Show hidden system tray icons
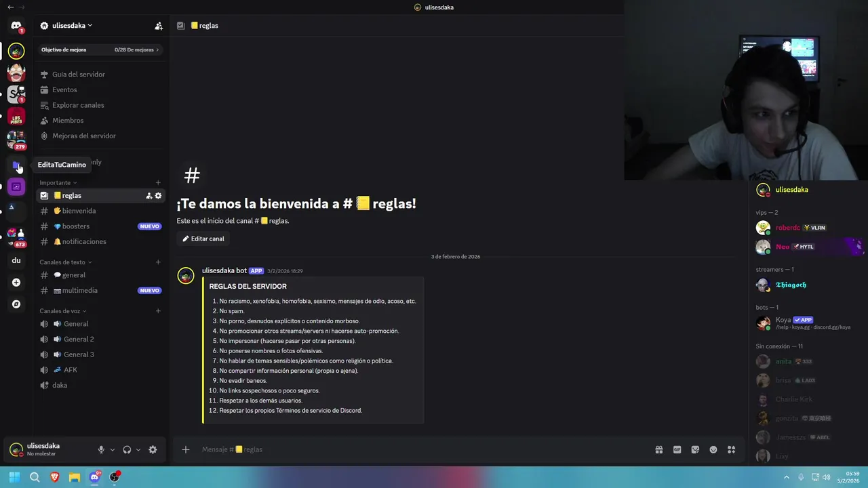The image size is (868, 488). [x=787, y=477]
